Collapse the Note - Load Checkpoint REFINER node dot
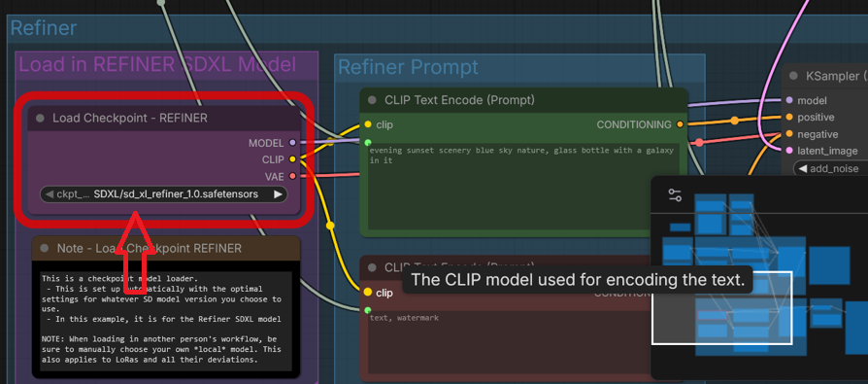The width and height of the screenshot is (868, 384). 45,249
